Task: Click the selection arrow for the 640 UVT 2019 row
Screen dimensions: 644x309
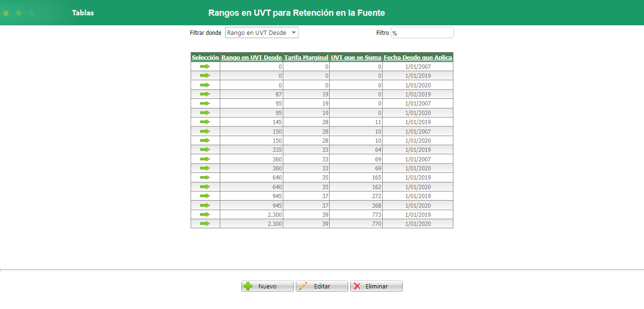Action: tap(205, 177)
